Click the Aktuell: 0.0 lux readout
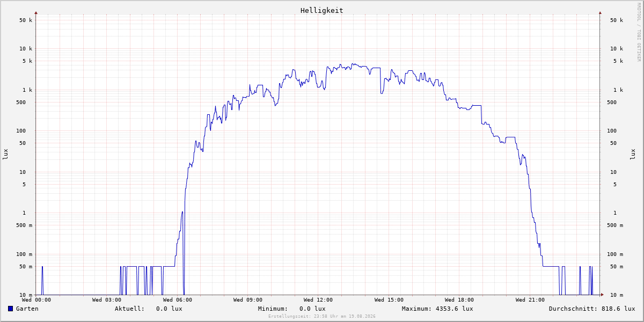644x322 pixels. coord(148,309)
